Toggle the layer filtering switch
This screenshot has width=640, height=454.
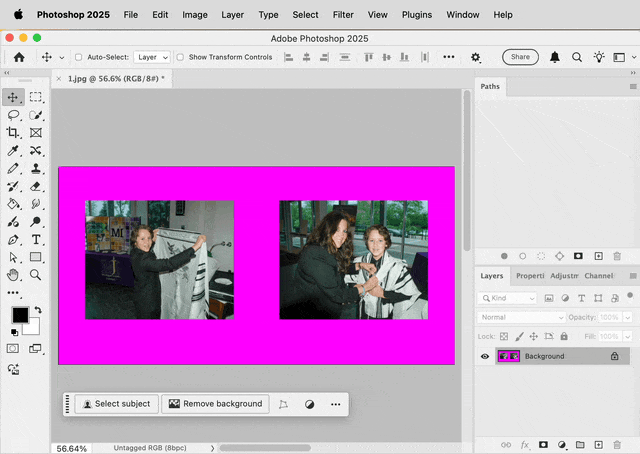(x=630, y=296)
